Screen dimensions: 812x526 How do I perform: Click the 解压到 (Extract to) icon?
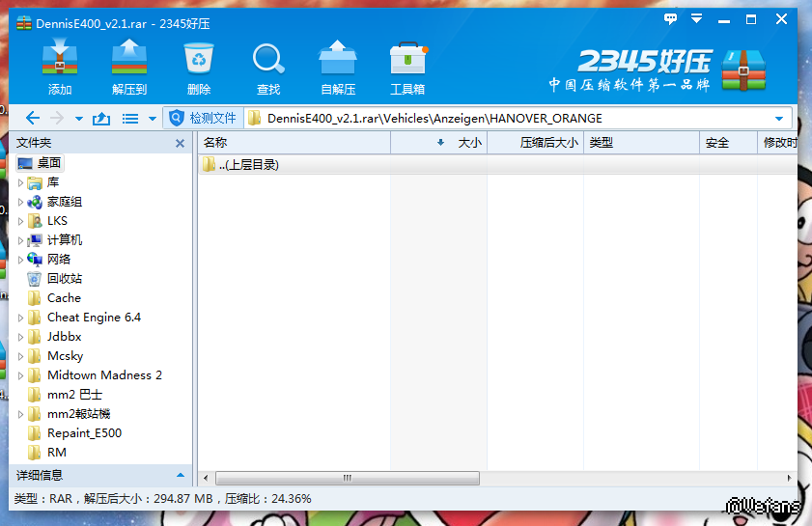click(x=129, y=68)
